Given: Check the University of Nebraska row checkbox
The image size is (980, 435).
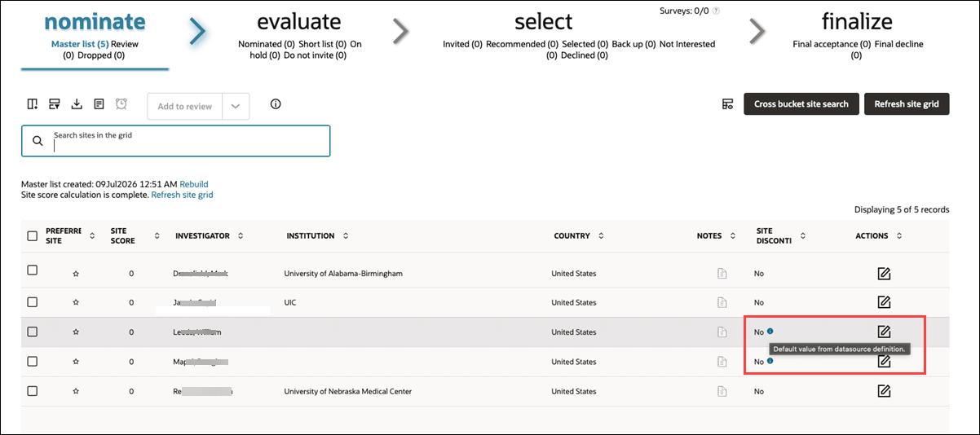Looking at the screenshot, I should 33,391.
